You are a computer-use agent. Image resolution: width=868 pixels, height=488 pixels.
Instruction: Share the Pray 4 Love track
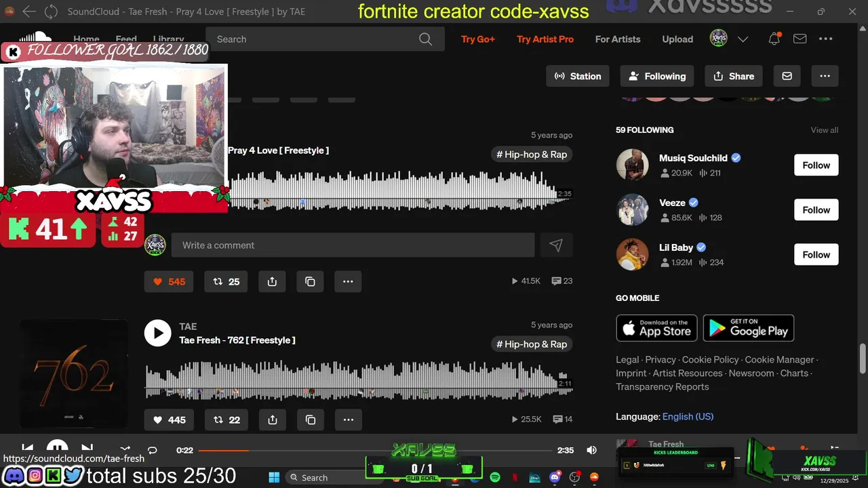tap(272, 281)
